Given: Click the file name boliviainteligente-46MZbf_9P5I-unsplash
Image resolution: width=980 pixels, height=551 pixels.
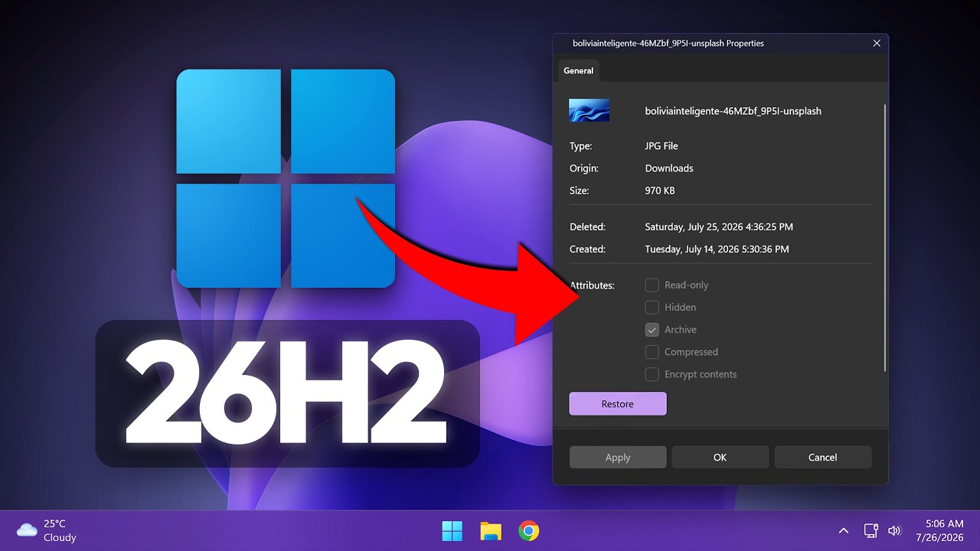Looking at the screenshot, I should pyautogui.click(x=733, y=111).
